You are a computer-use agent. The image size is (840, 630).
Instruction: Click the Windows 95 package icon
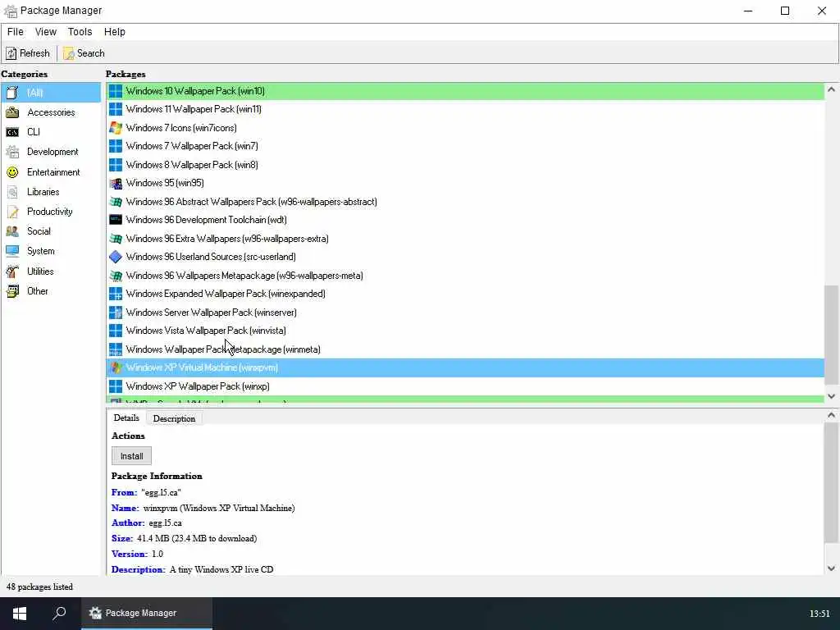(115, 183)
